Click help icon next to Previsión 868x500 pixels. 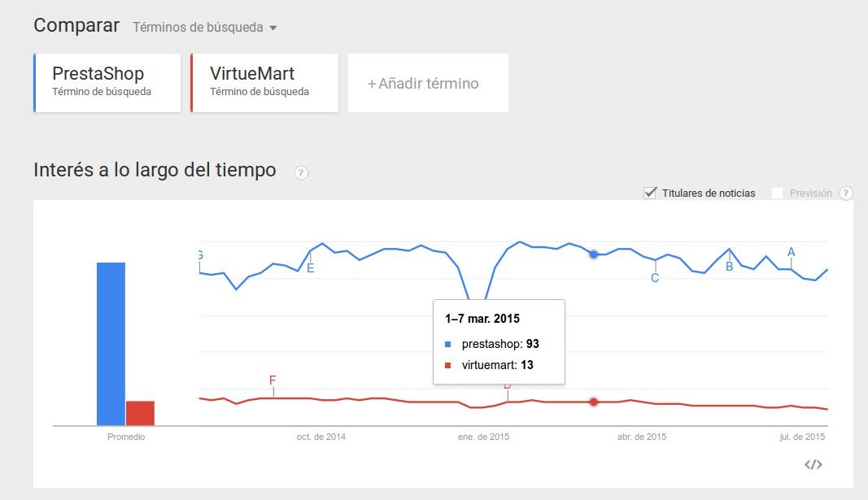pos(846,193)
